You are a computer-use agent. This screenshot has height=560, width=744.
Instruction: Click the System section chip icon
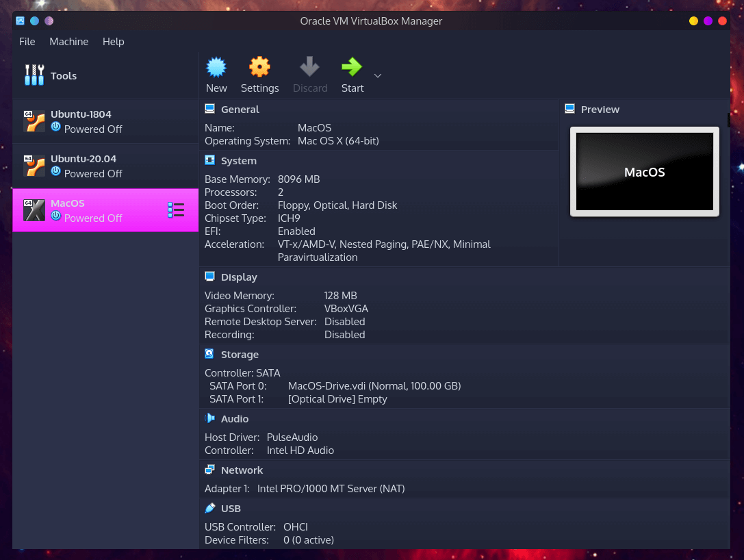point(209,160)
